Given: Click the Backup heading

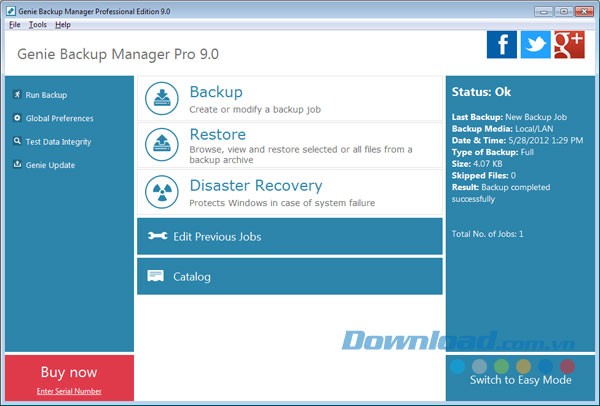Looking at the screenshot, I should (x=216, y=92).
